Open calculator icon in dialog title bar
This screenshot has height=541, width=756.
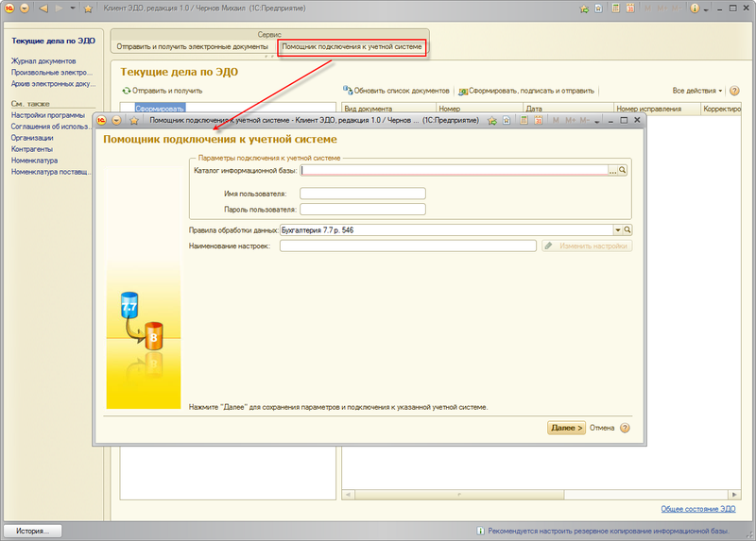(524, 121)
